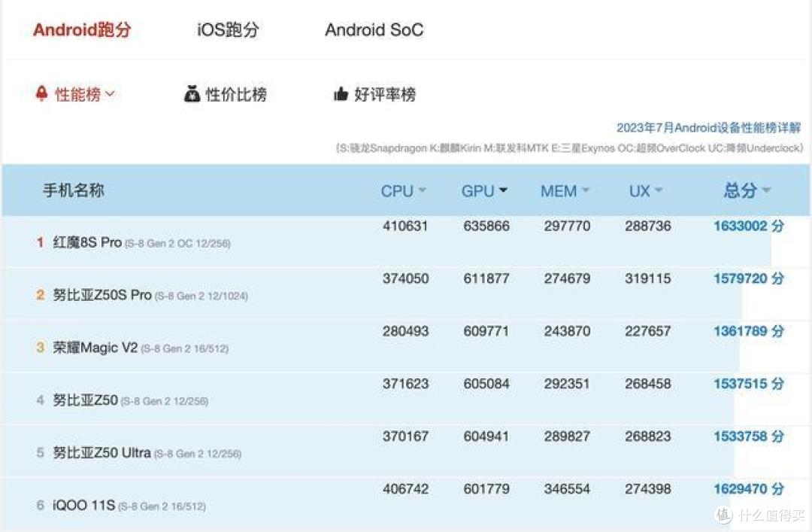812x532 pixels.
Task: Click total score 1633002 分
Action: (749, 226)
